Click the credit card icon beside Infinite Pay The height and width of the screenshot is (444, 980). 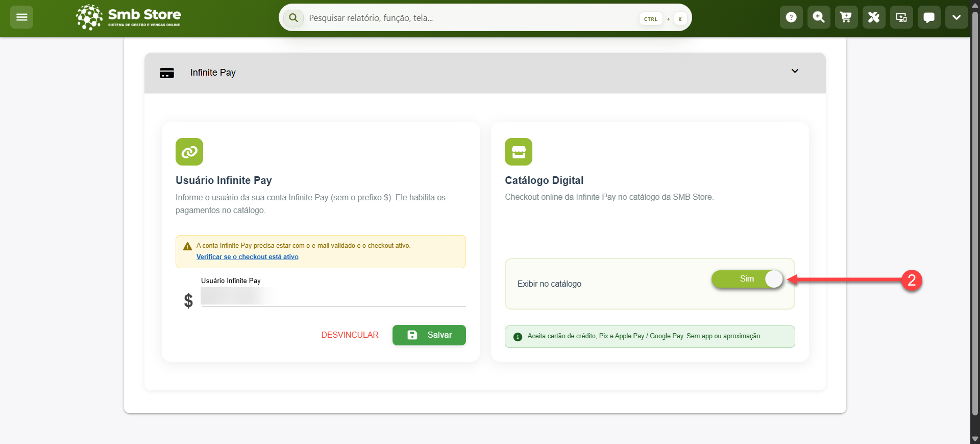(x=167, y=73)
